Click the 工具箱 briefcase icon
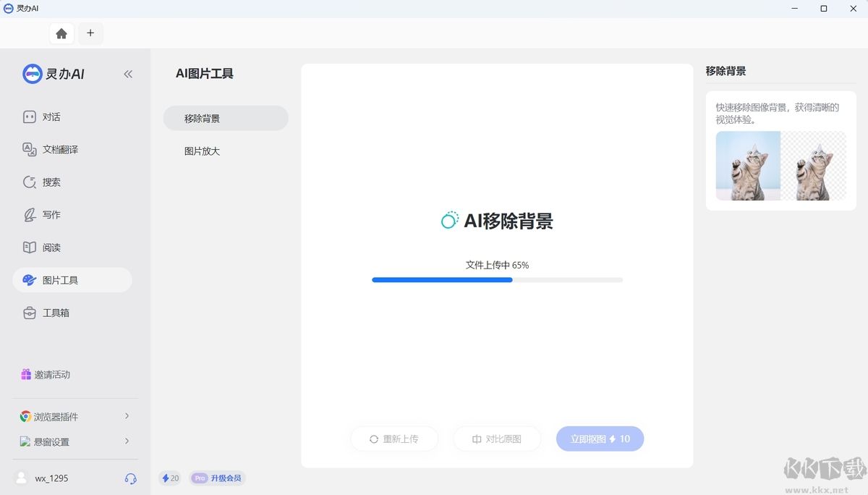This screenshot has height=495, width=868. (30, 313)
